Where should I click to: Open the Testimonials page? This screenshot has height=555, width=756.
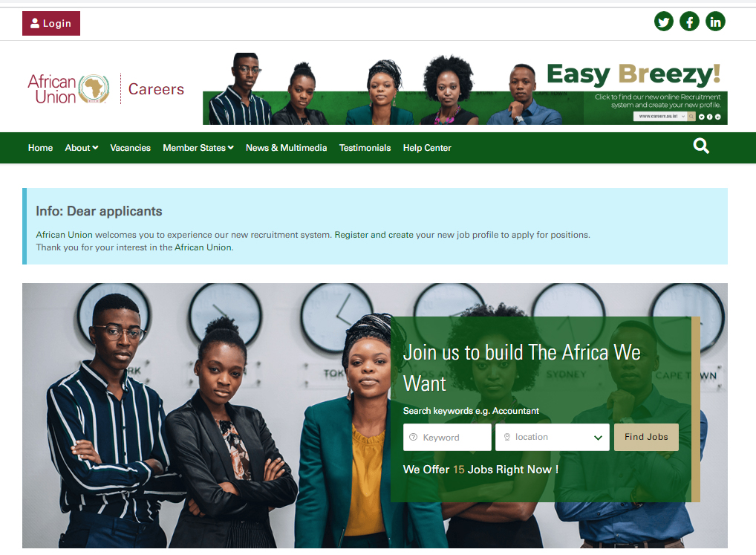click(x=365, y=148)
